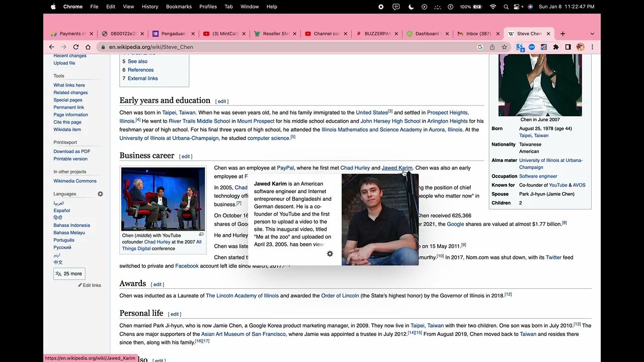Go back to the previous page
The width and height of the screenshot is (644, 362).
coord(51,47)
